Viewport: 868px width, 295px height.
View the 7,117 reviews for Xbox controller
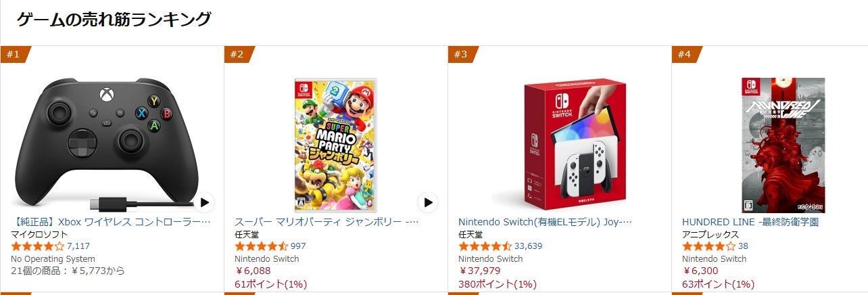[x=78, y=246]
